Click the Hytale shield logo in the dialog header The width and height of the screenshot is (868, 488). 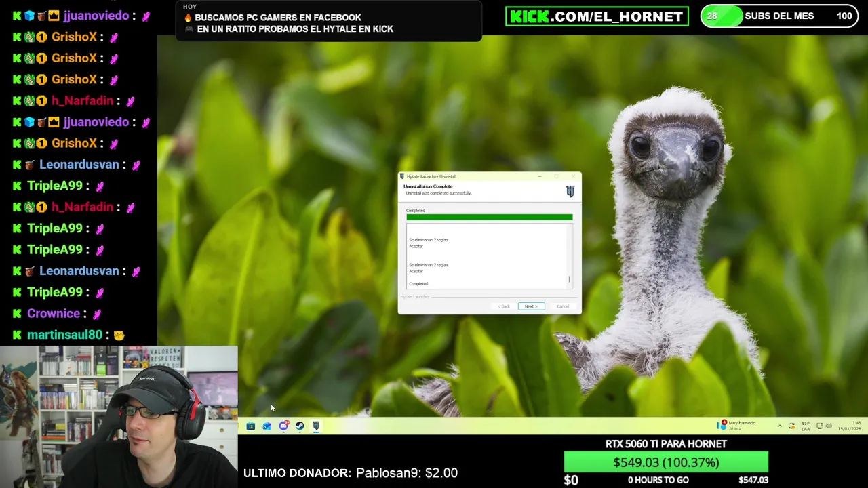pyautogui.click(x=570, y=192)
